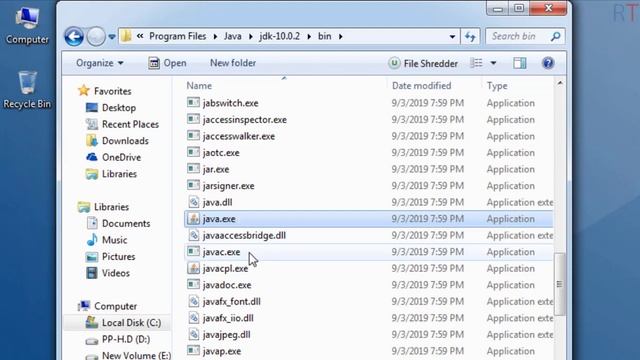The width and height of the screenshot is (640, 360).
Task: Sort by the Name column header
Action: 199,86
